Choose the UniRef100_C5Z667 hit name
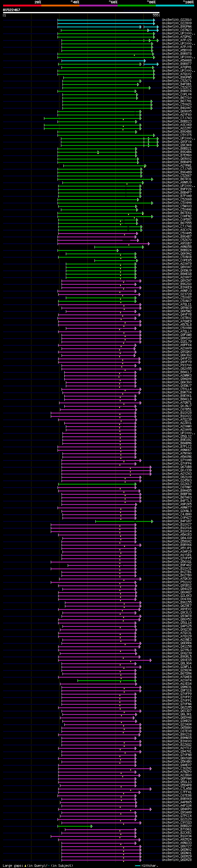The height and width of the screenshot is (868, 197). [x=177, y=176]
